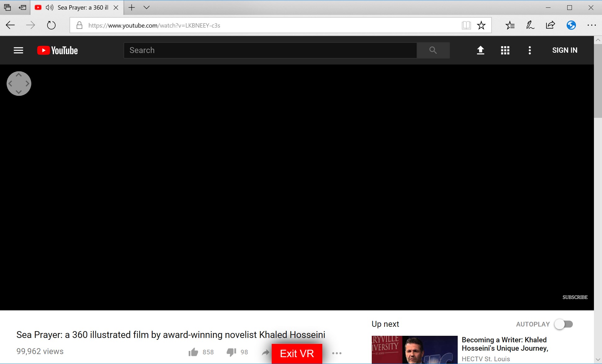Click the search magnifier button

(433, 50)
